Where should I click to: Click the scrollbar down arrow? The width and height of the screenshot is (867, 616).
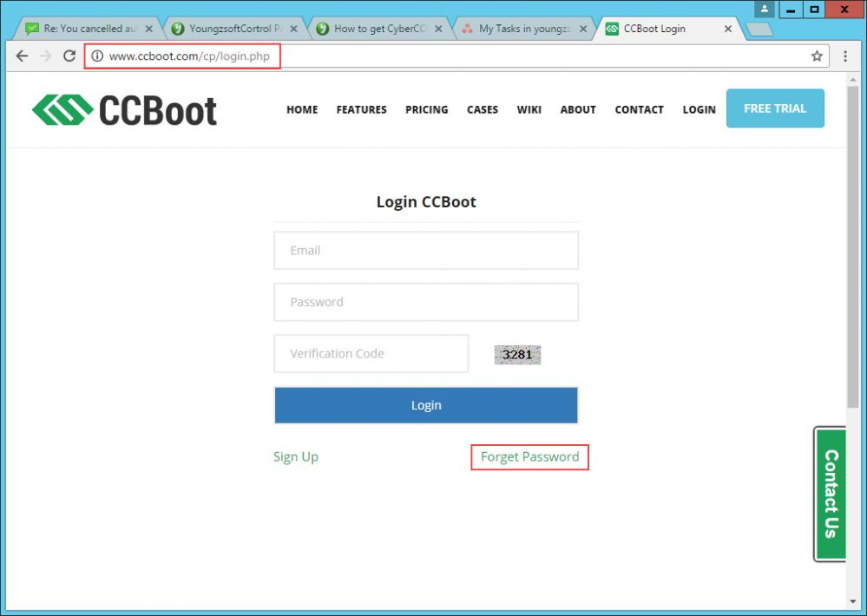[852, 601]
